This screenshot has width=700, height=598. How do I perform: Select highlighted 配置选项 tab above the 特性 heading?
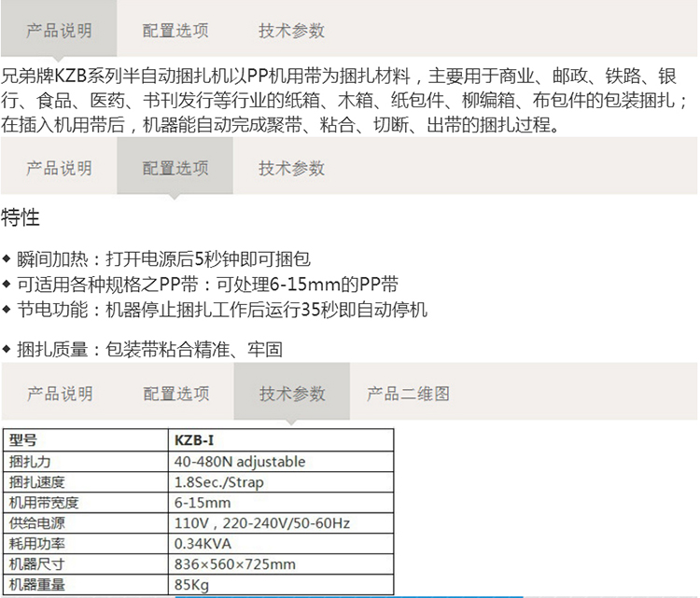click(175, 169)
